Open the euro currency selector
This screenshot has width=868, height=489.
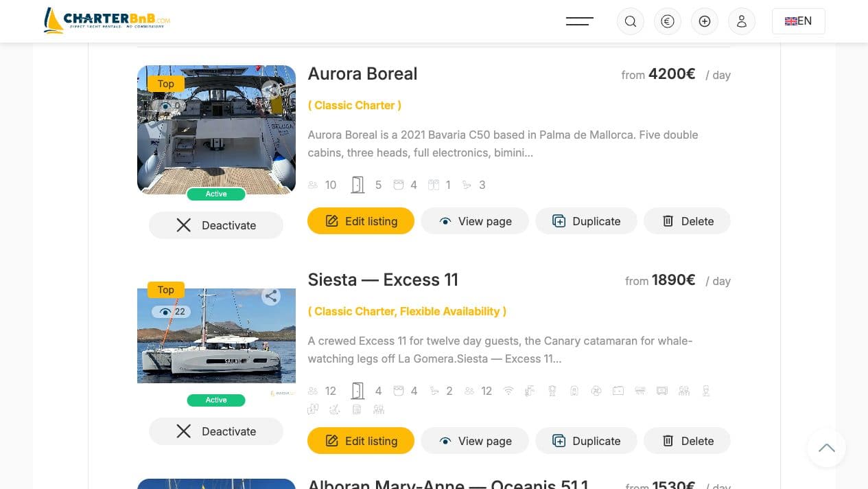coord(668,21)
